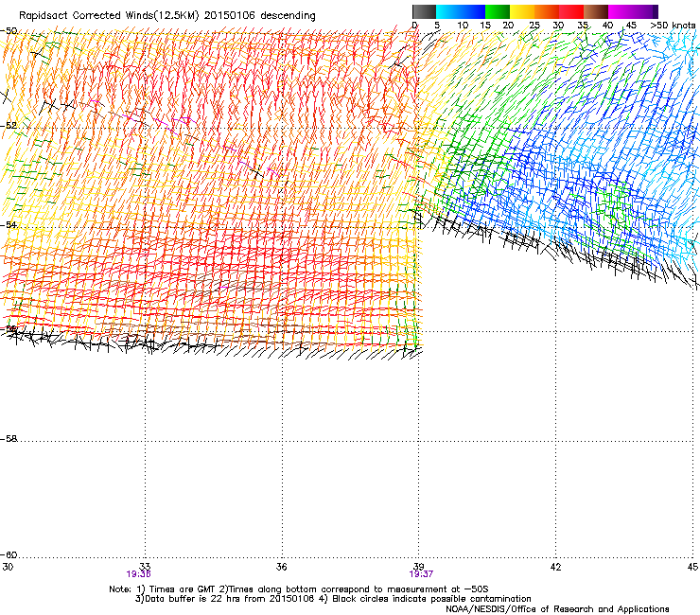Click the NOAA/NESDIS Office of Research credit
The height and width of the screenshot is (615, 700).
(557, 609)
